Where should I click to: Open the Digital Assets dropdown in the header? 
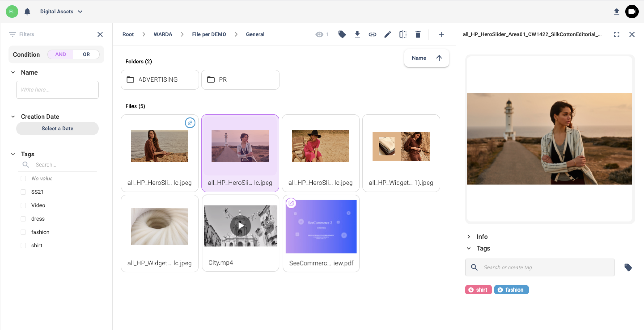(x=61, y=11)
